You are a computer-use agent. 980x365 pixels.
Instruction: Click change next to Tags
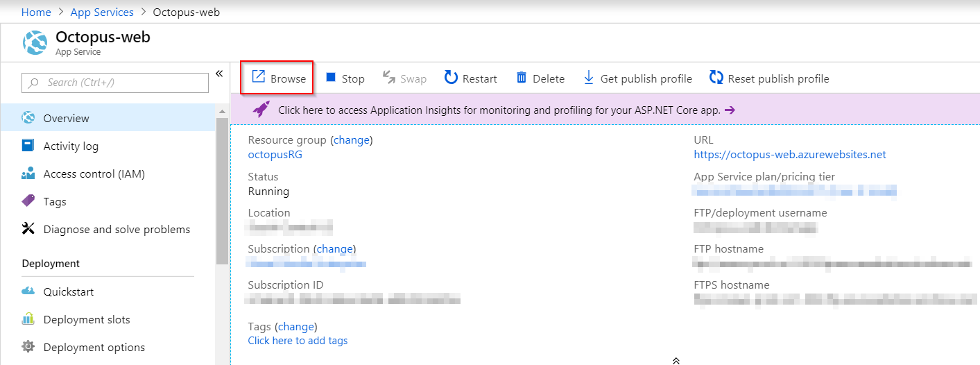(x=296, y=326)
